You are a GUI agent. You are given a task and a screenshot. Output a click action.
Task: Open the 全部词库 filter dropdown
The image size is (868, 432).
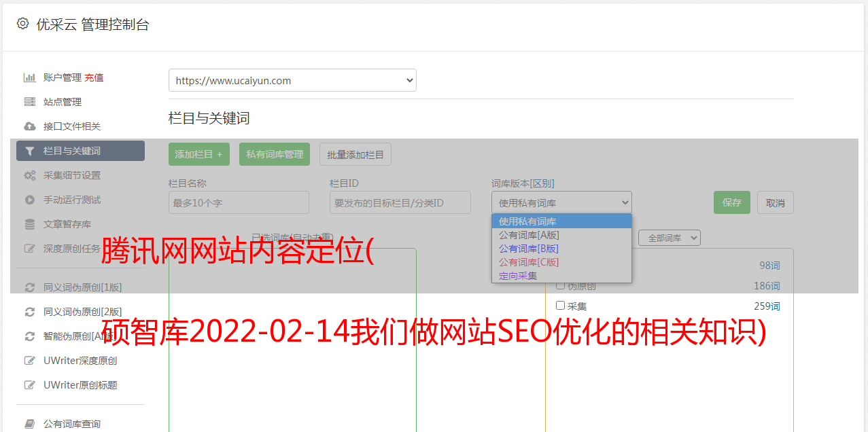(669, 238)
